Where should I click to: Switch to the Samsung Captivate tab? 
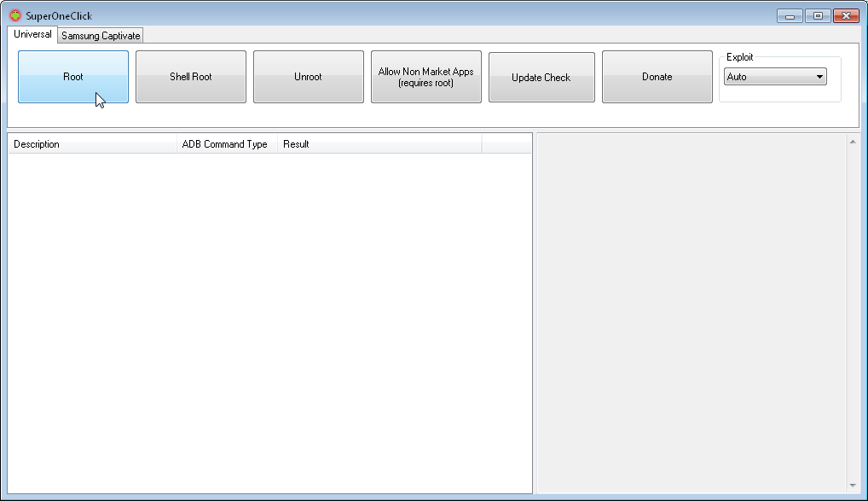[101, 36]
